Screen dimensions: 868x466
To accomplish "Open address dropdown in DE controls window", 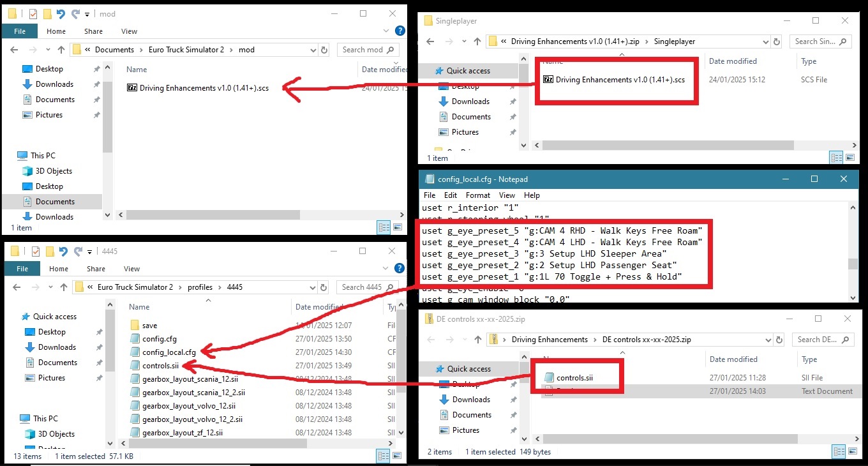I will pos(769,340).
